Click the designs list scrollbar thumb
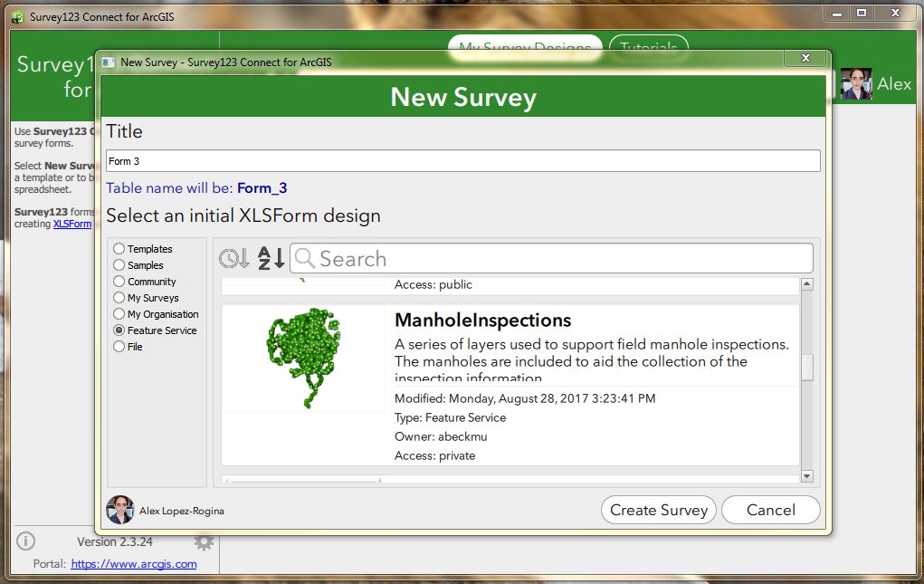924x584 pixels. (x=806, y=367)
